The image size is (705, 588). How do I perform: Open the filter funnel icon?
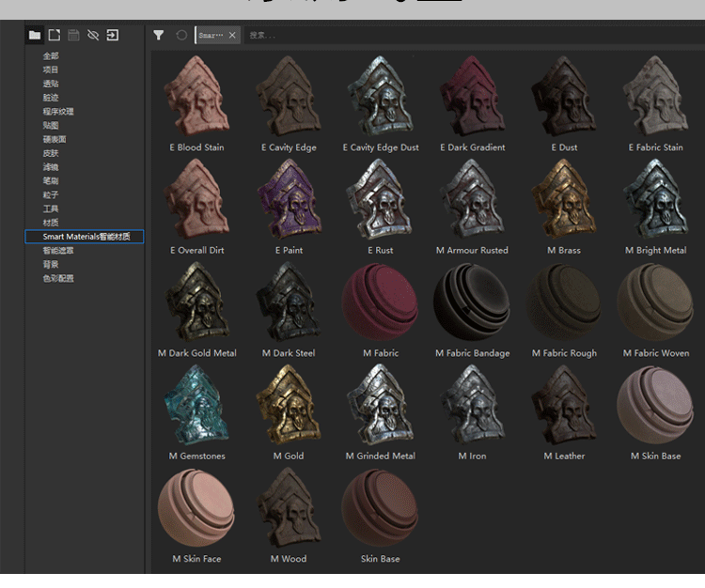click(x=159, y=35)
